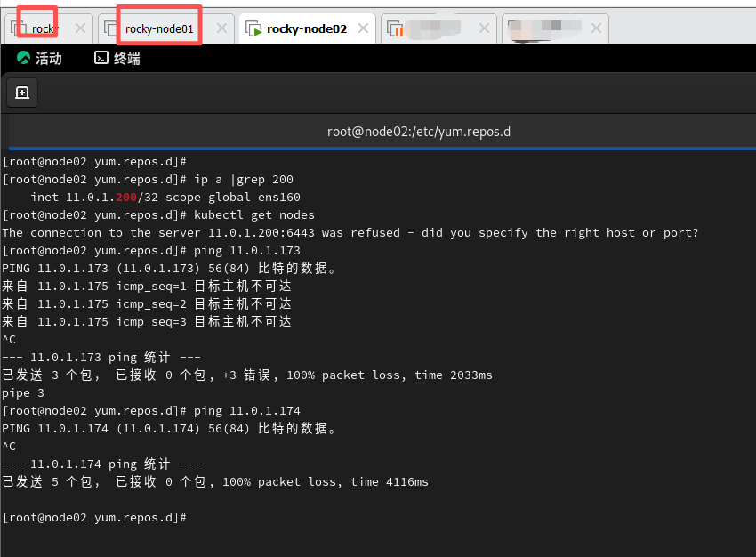Click the line ending 'time 4116ms'

pyautogui.click(x=215, y=482)
